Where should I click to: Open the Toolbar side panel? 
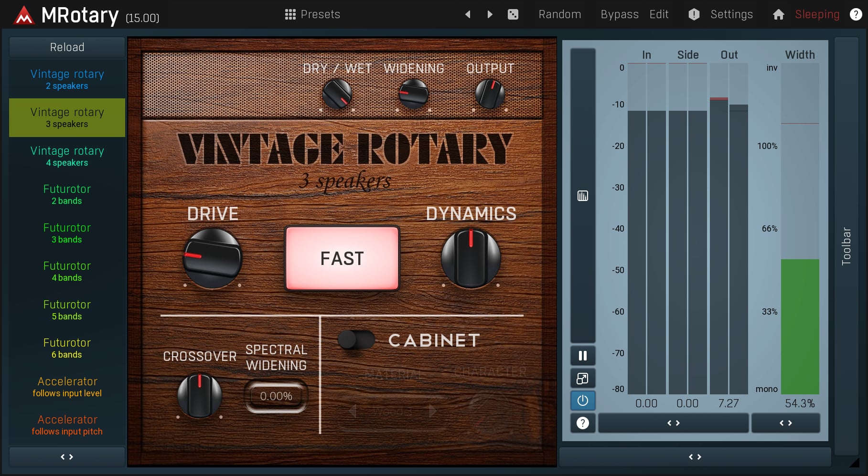[x=846, y=246]
